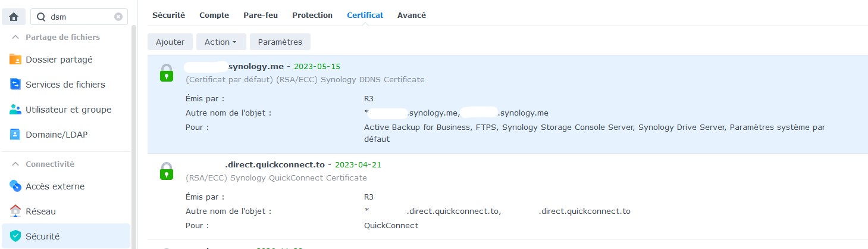868x249 pixels.
Task: Open the Compte tab
Action: coord(214,15)
